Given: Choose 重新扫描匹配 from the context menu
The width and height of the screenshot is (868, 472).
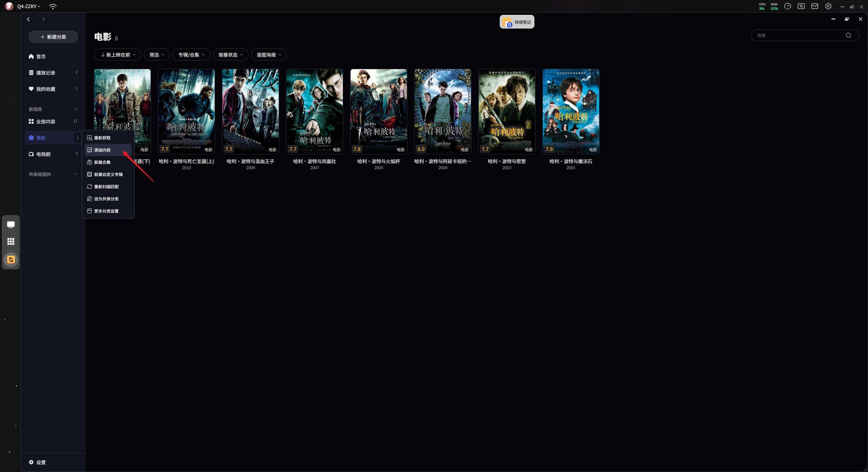Looking at the screenshot, I should [108, 186].
